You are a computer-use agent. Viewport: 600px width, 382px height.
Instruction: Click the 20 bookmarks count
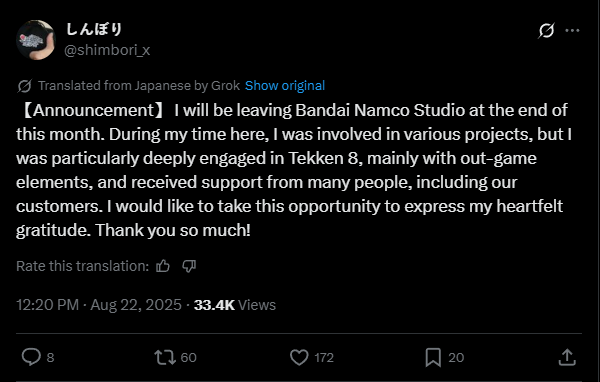coord(456,358)
